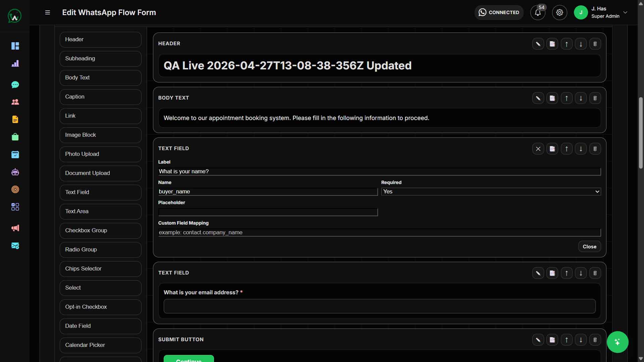644x362 pixels.
Task: Click the Close button in text field editor
Action: point(589,247)
